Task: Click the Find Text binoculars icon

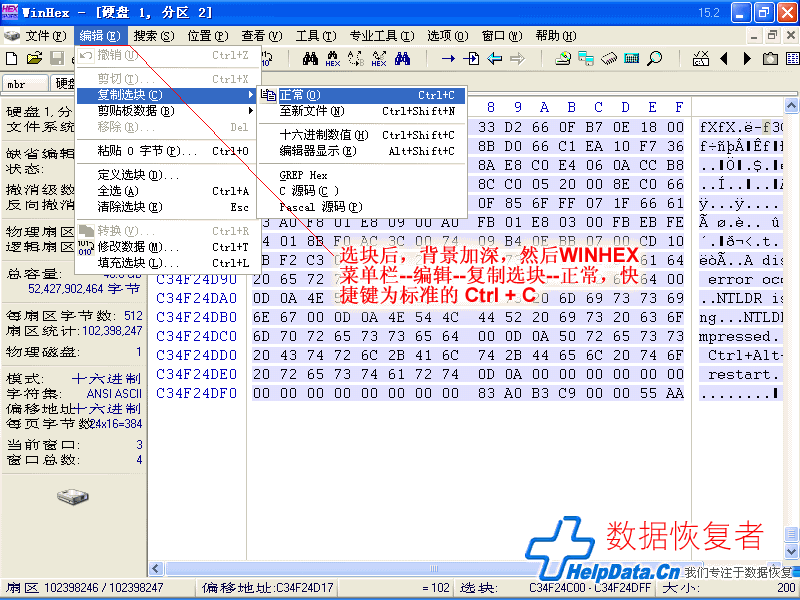Action: tap(310, 59)
